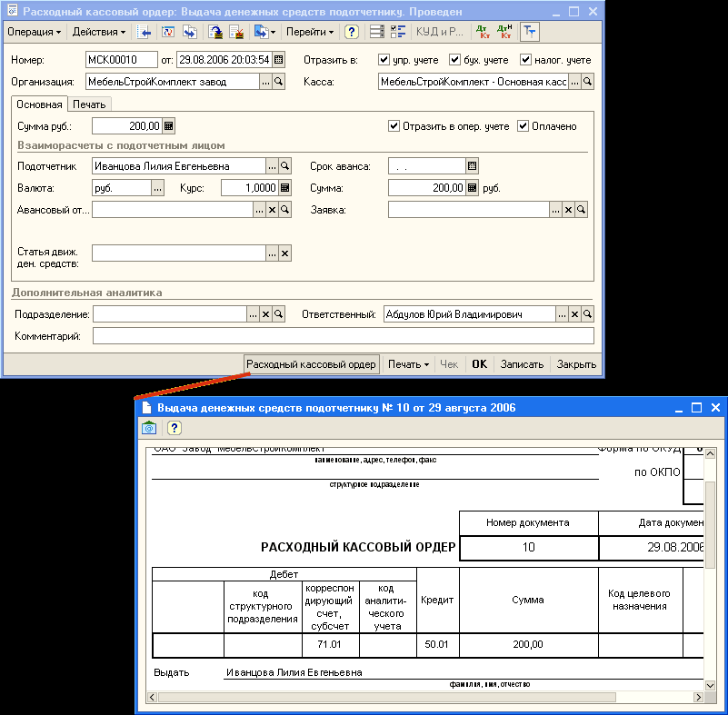The image size is (728, 715).
Task: Click the Номер input field
Action: pyautogui.click(x=122, y=60)
